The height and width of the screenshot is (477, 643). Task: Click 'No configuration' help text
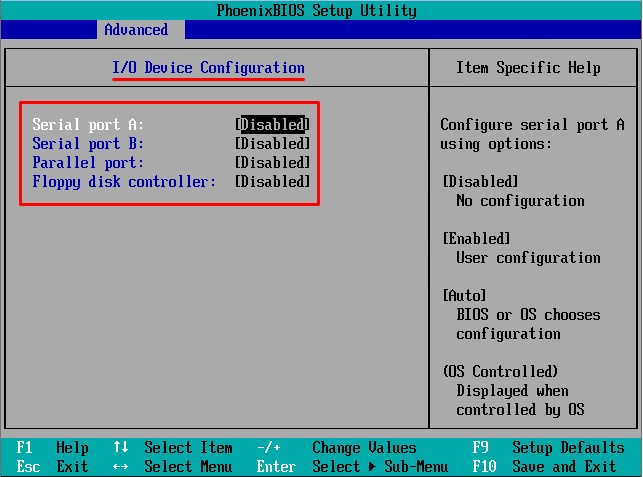(x=520, y=201)
